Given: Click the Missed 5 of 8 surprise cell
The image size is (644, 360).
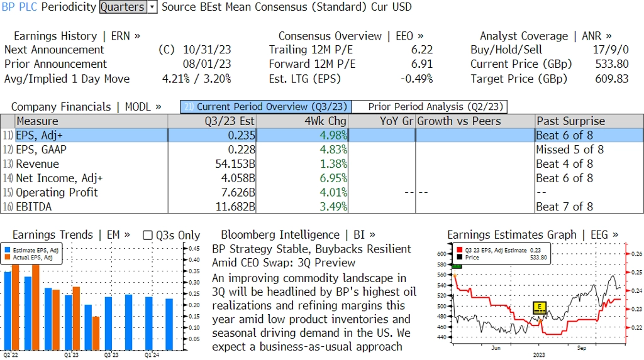Looking at the screenshot, I should (x=570, y=150).
